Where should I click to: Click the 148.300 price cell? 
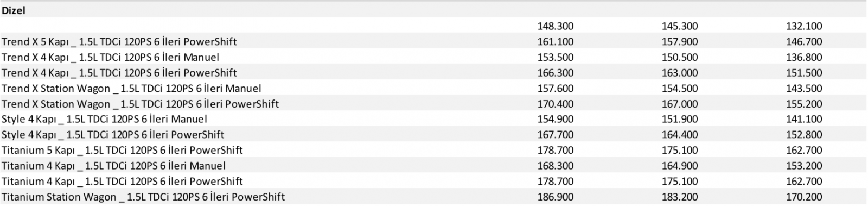(x=555, y=26)
